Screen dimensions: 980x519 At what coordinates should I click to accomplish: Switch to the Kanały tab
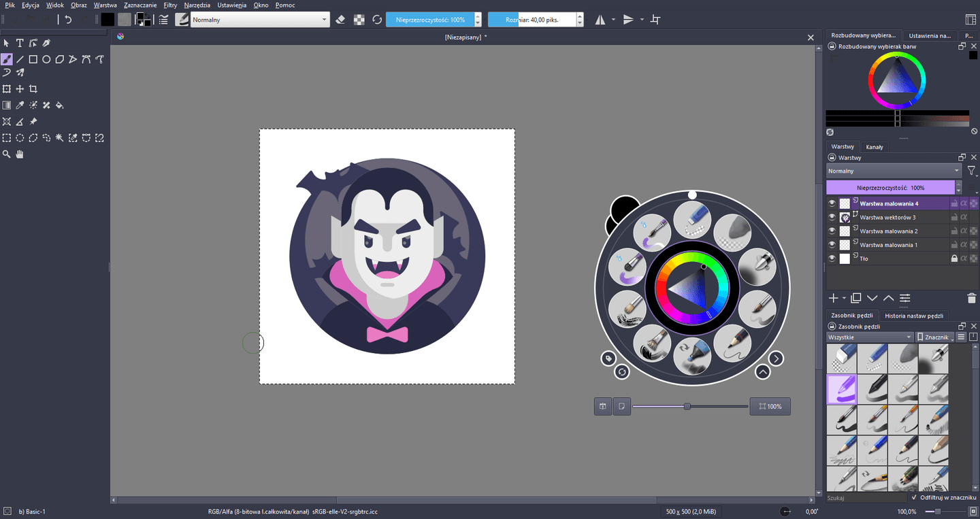coord(875,146)
